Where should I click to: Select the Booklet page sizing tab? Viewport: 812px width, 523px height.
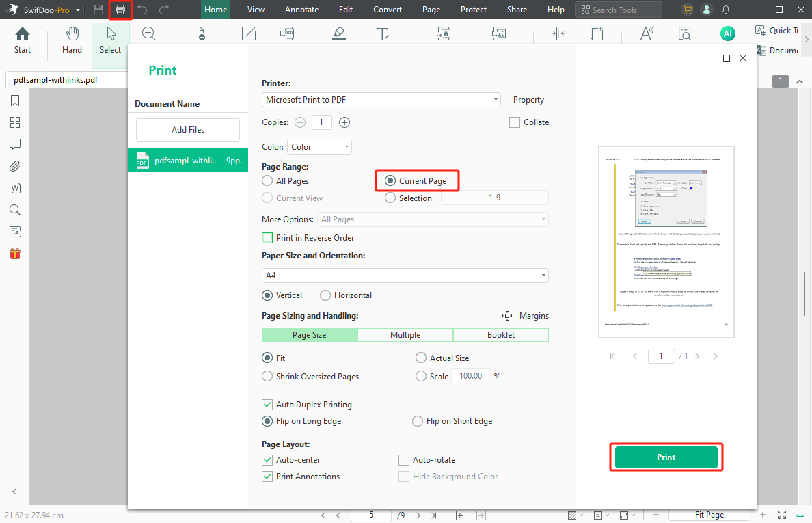[501, 334]
